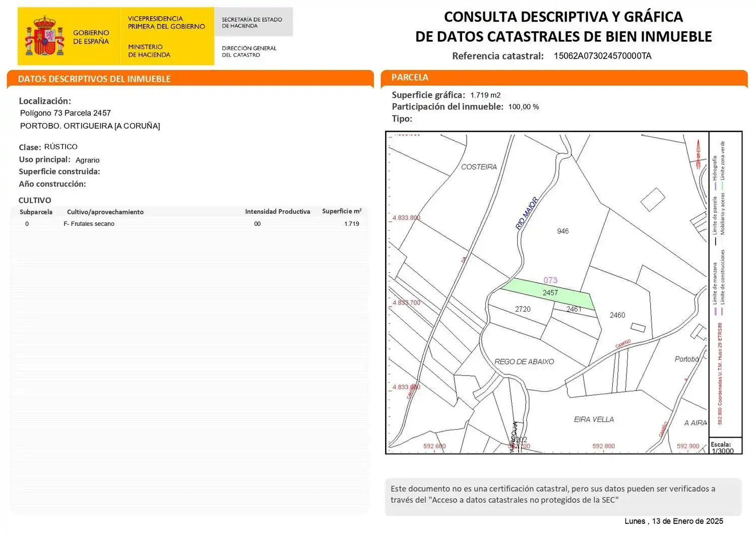The width and height of the screenshot is (756, 534).
Task: Click the 'MINISTERIO DE HACIENDA' logo text
Action: pos(149,50)
